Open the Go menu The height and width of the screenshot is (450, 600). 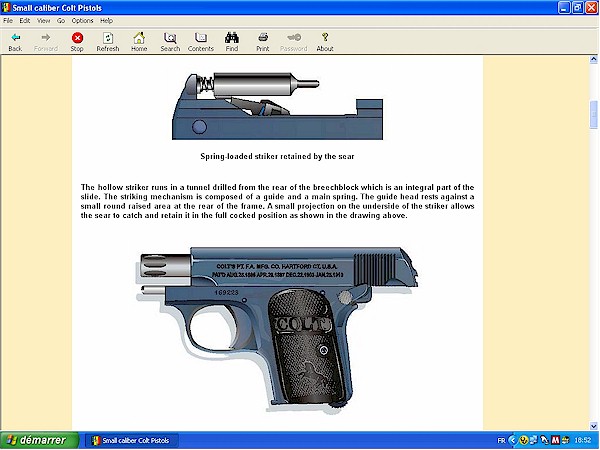[x=61, y=21]
